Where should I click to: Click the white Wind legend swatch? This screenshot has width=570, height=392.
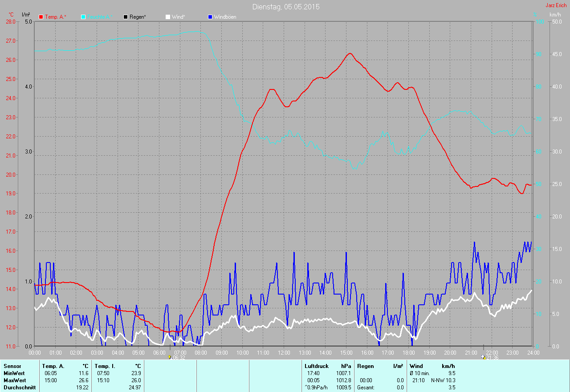pos(168,17)
